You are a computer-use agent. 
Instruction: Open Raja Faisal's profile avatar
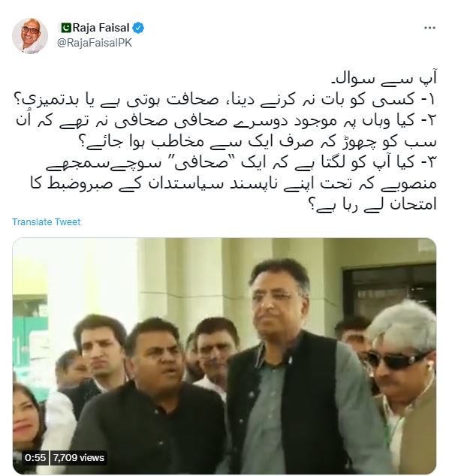click(x=30, y=35)
